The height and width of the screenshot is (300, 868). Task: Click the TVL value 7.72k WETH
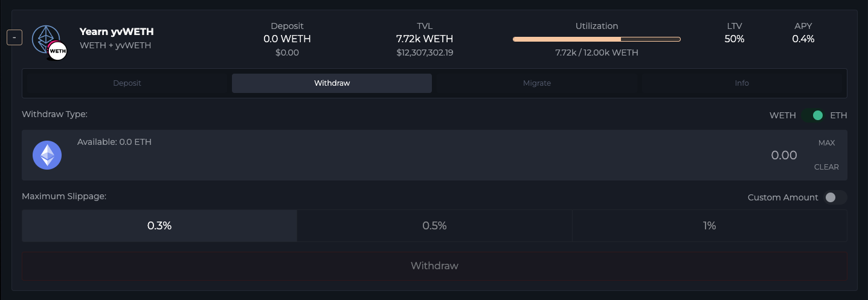coord(425,39)
